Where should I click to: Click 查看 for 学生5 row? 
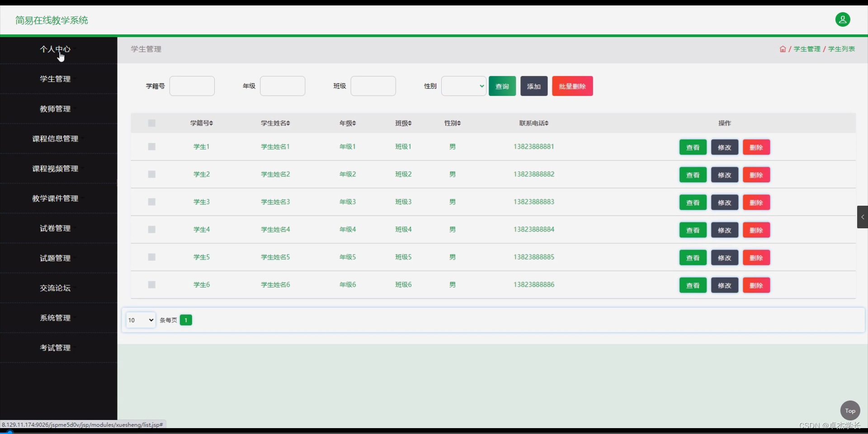(x=693, y=258)
